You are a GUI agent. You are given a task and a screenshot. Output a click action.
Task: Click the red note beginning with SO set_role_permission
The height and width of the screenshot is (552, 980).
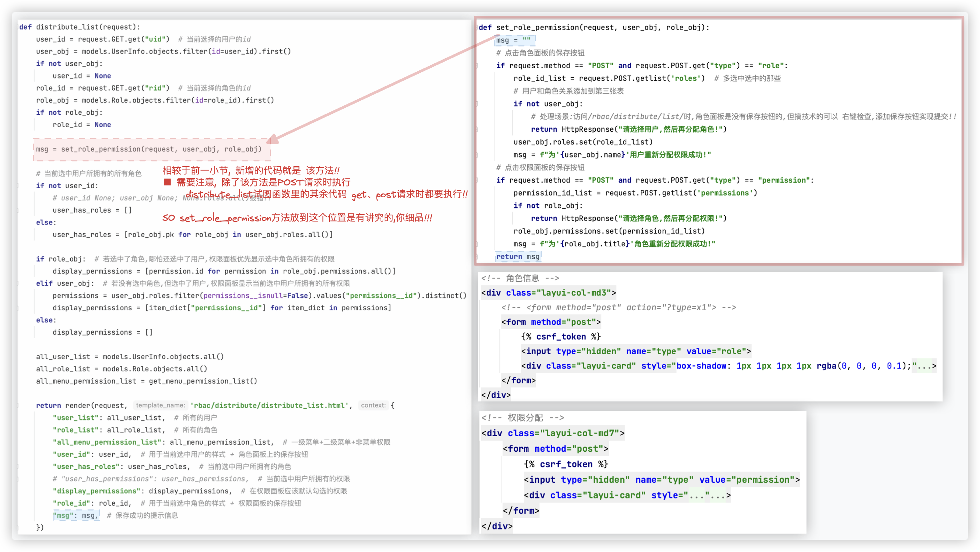297,218
